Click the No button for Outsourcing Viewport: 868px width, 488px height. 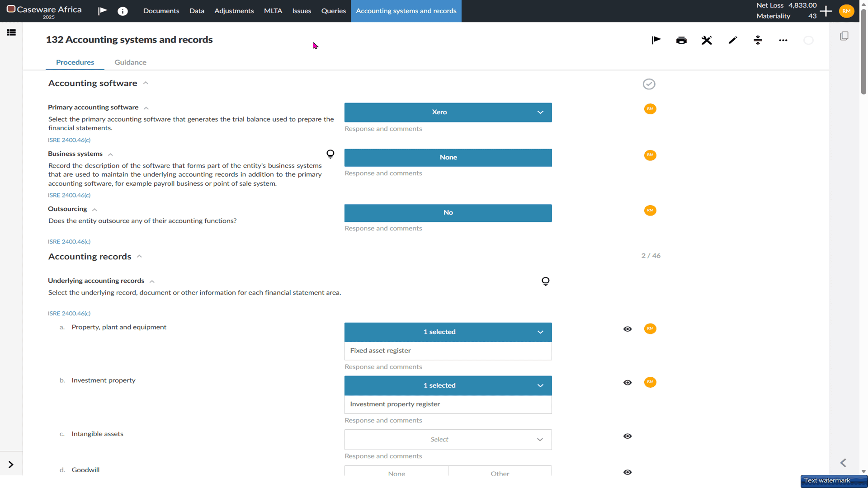pos(448,213)
